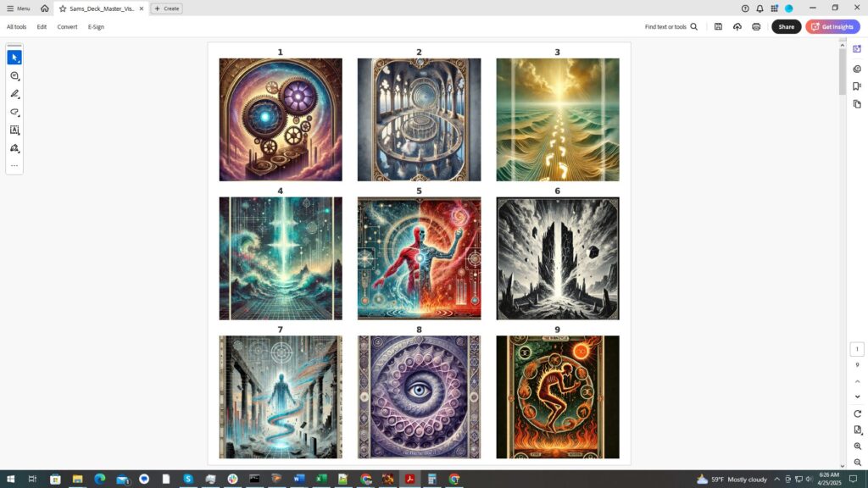Click card image number 5 thumbnail

coord(419,258)
